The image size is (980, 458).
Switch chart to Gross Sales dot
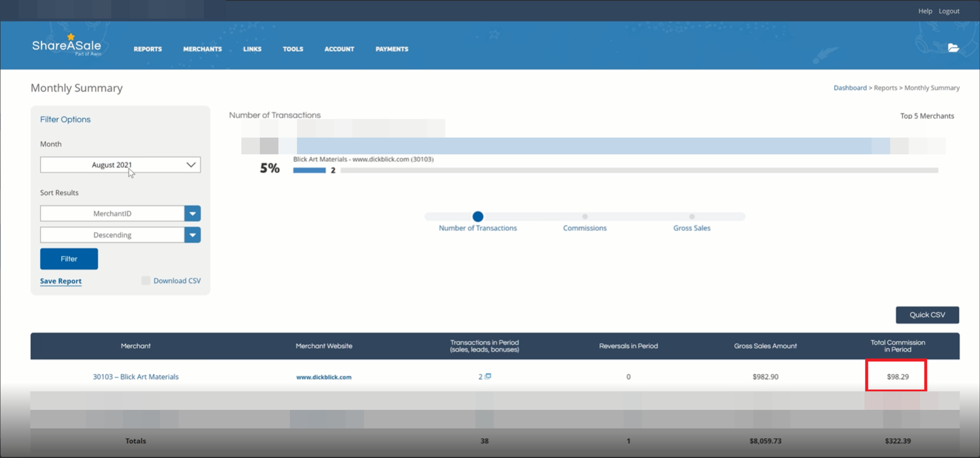692,216
